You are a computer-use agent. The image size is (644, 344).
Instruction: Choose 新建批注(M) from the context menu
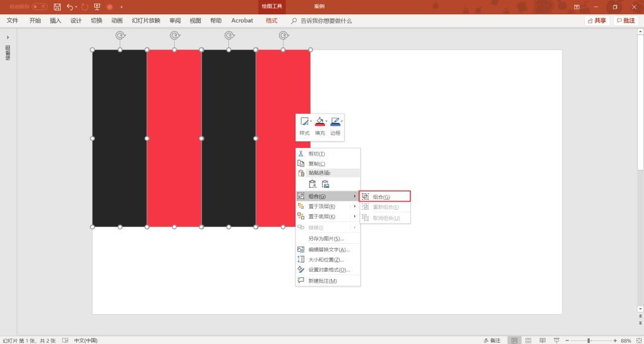coord(328,281)
